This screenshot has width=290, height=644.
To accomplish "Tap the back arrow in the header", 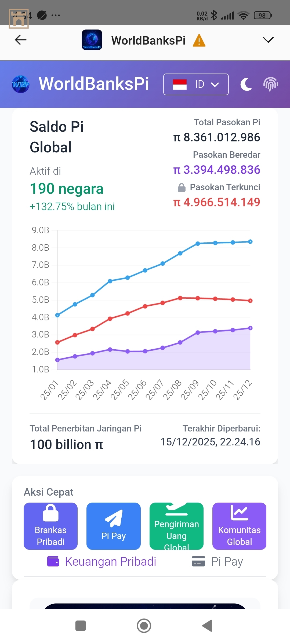I will pyautogui.click(x=21, y=40).
